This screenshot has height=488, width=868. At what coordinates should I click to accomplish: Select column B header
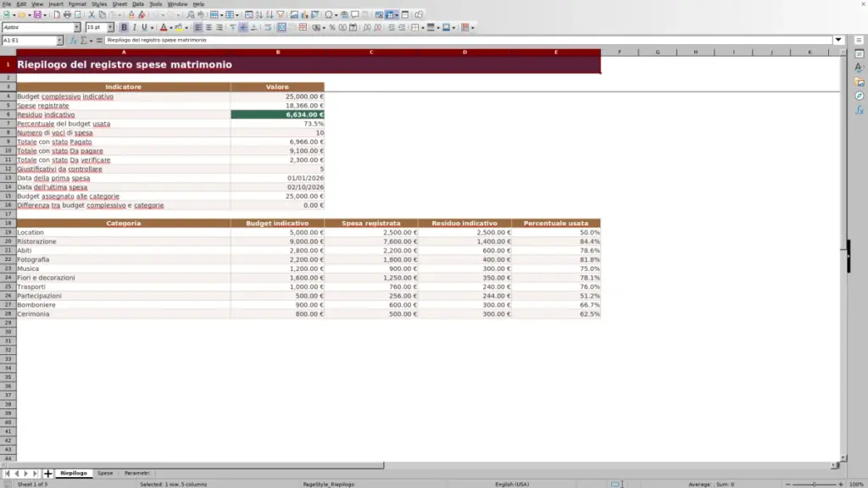point(277,52)
